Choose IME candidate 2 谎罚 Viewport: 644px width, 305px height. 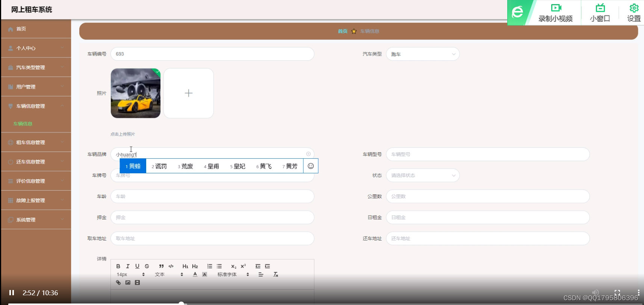click(x=159, y=166)
